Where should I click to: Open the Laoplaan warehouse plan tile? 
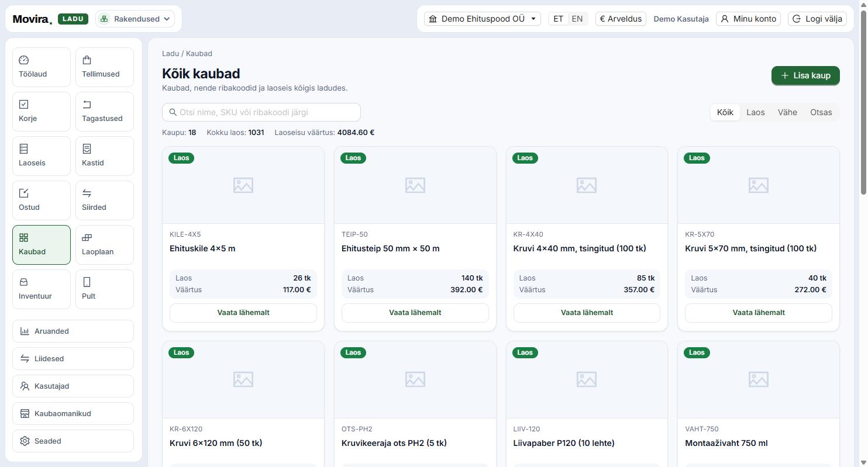[105, 245]
